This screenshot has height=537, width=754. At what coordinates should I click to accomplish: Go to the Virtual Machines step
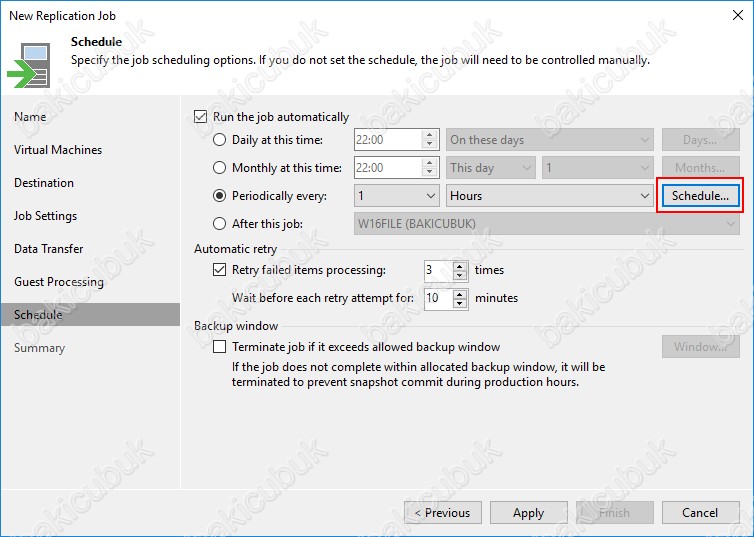pyautogui.click(x=58, y=150)
